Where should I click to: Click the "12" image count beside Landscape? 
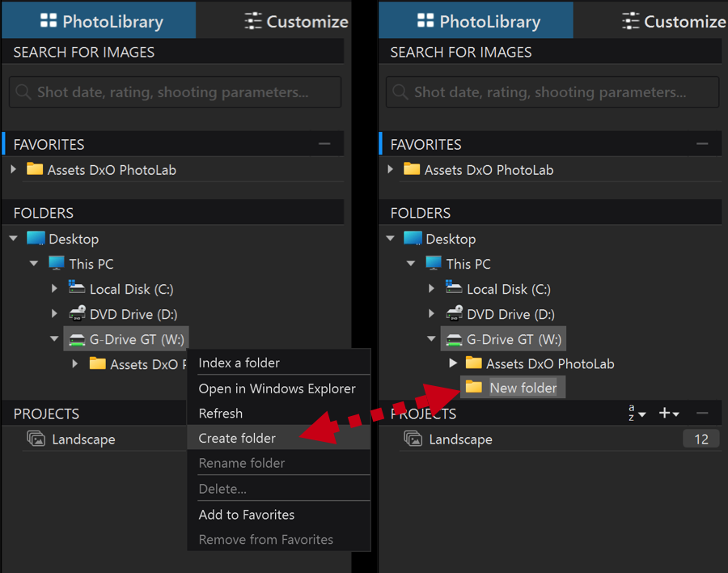coord(701,439)
